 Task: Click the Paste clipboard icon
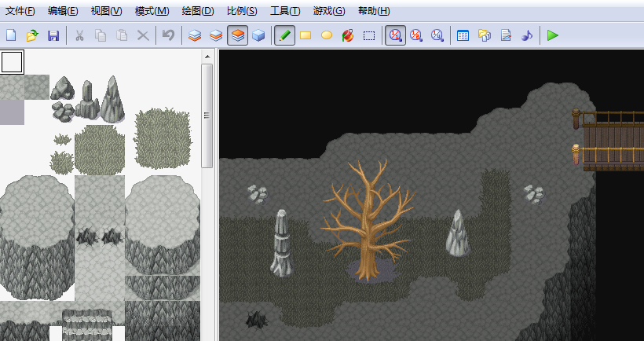click(122, 35)
